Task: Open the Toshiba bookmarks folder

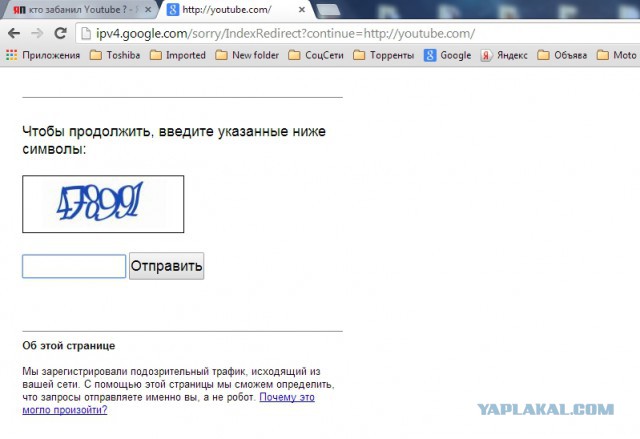Action: [115, 55]
